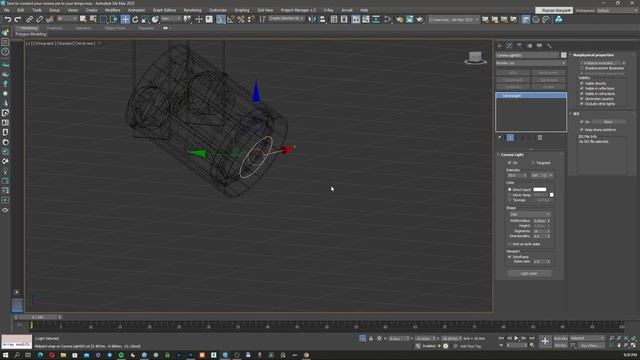Open the light Shape dropdown
Screen dimensions: 640x360
click(x=530, y=214)
